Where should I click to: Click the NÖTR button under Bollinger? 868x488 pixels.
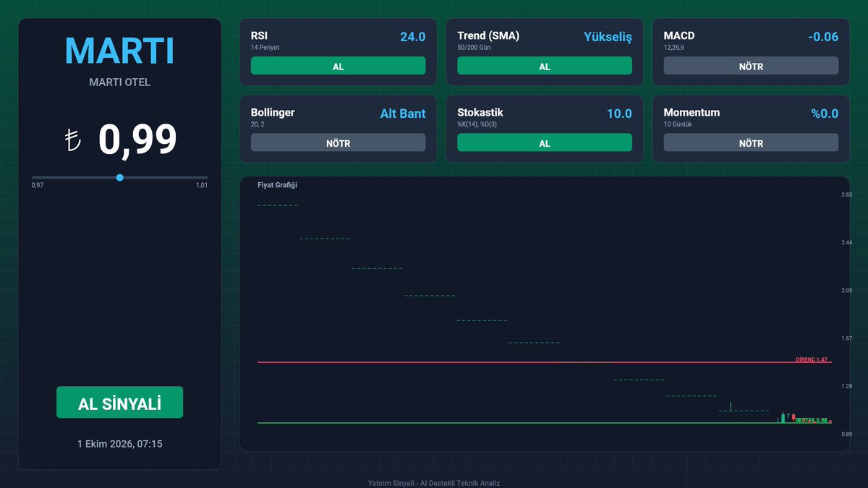(338, 143)
